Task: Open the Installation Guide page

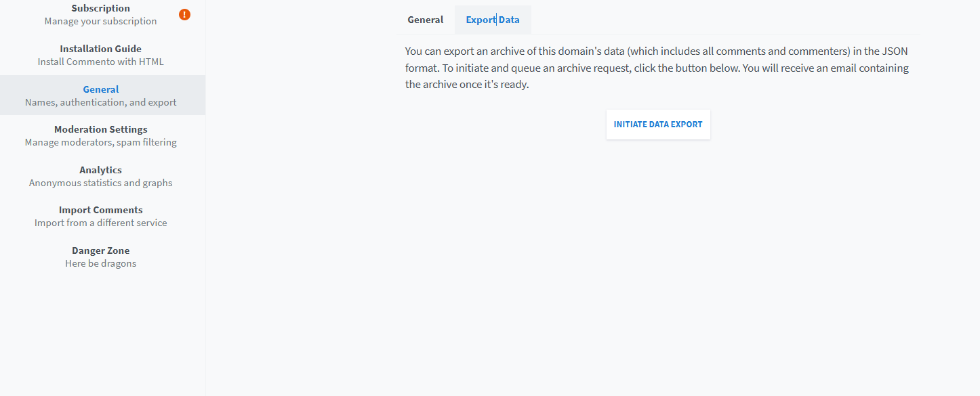Action: click(100, 49)
